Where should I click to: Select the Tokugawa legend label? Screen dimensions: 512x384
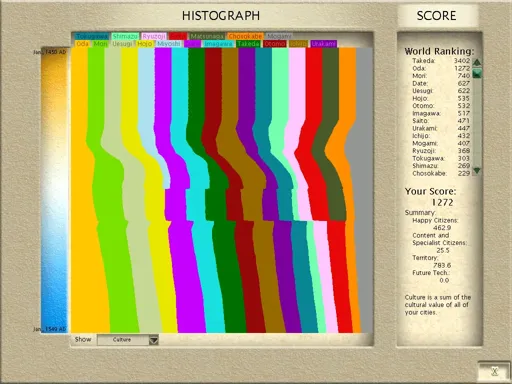[x=92, y=36]
